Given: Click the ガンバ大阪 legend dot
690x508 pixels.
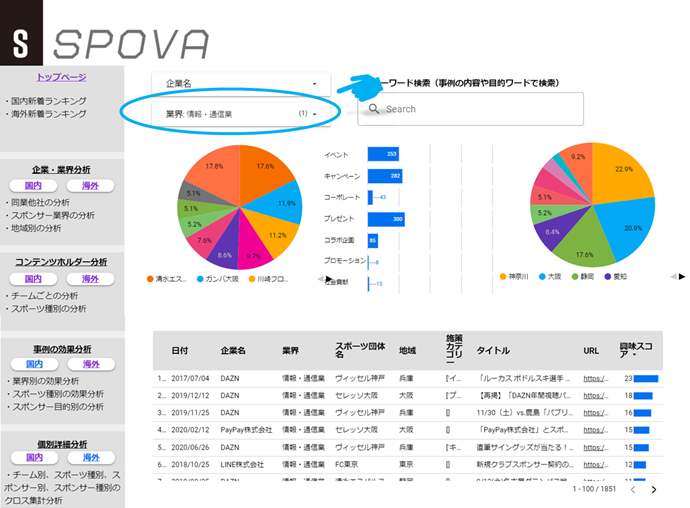Looking at the screenshot, I should [200, 279].
